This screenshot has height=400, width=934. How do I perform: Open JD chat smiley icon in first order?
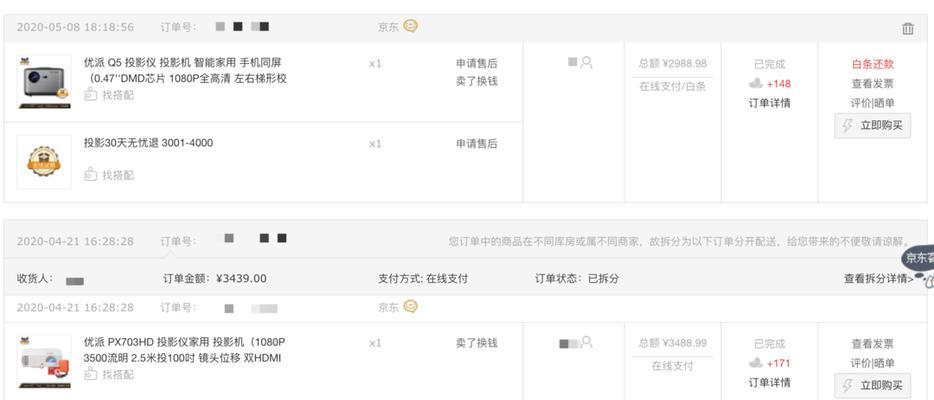(410, 26)
